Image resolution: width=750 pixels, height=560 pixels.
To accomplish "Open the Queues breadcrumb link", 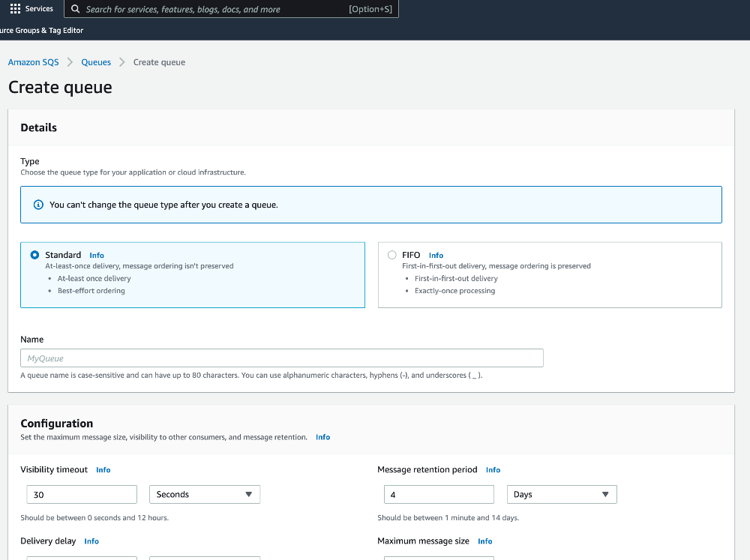I will pos(96,62).
